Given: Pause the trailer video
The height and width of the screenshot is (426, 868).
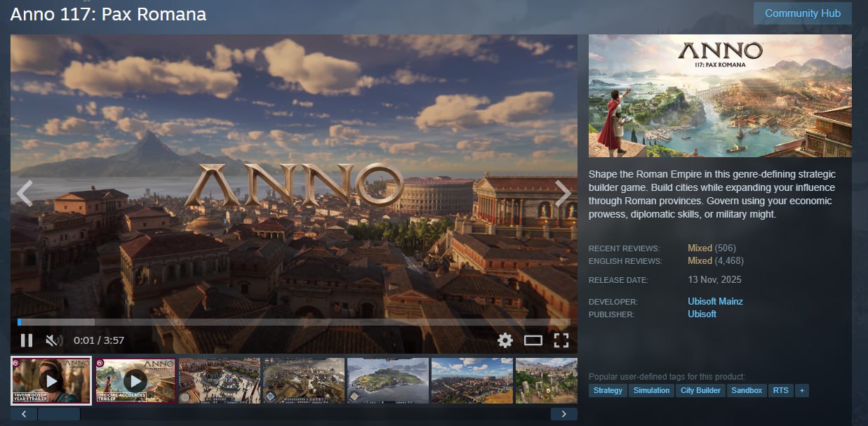Looking at the screenshot, I should point(27,340).
